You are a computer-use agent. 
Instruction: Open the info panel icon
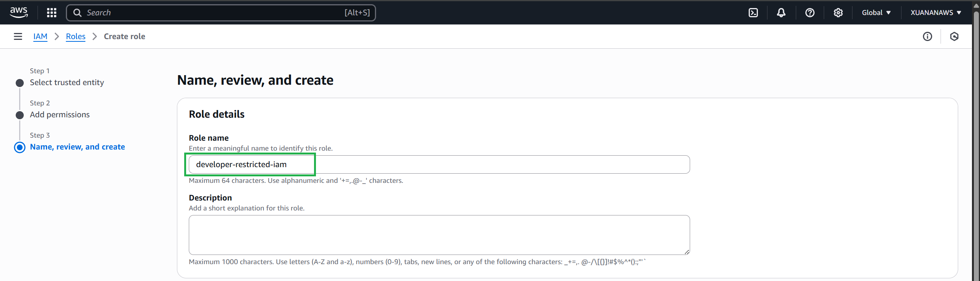tap(927, 36)
